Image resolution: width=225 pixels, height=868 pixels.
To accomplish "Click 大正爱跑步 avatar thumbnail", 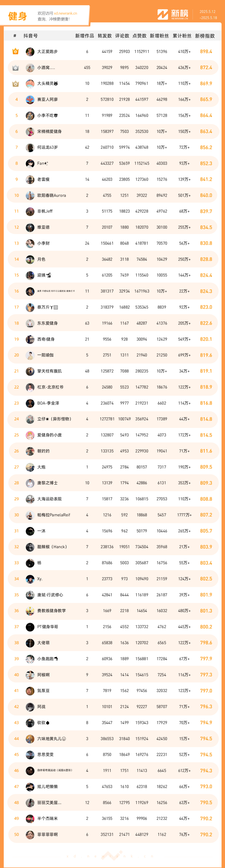I will (30, 52).
